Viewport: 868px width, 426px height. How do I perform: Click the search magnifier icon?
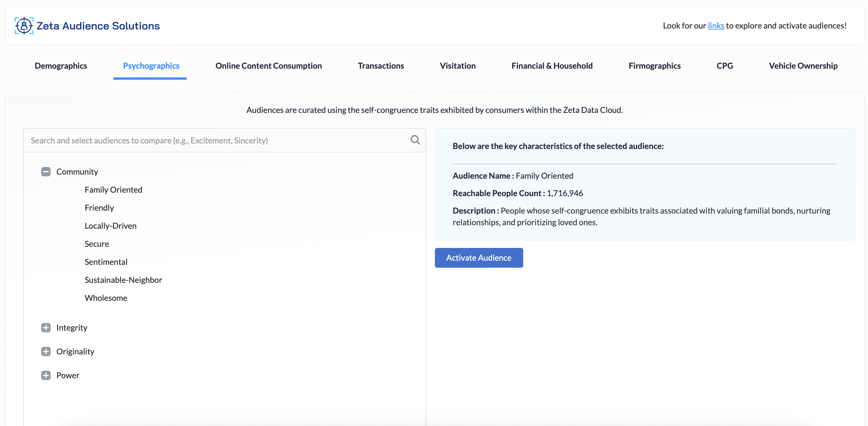[415, 140]
